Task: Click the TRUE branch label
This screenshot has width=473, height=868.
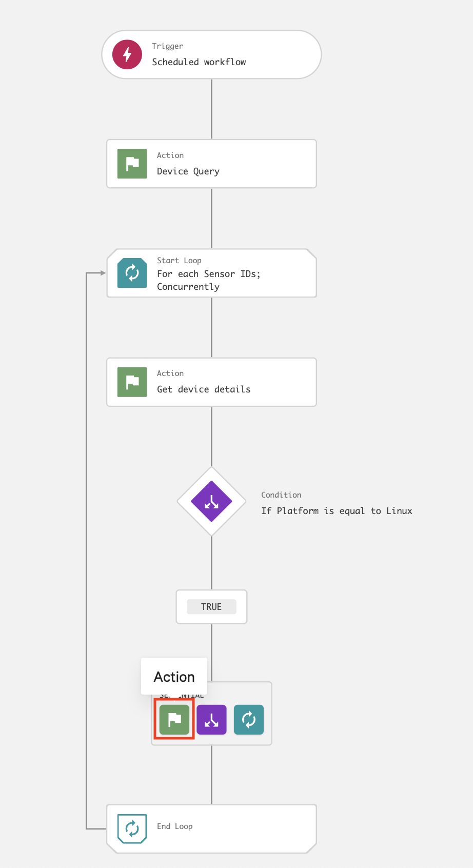Action: coord(211,607)
